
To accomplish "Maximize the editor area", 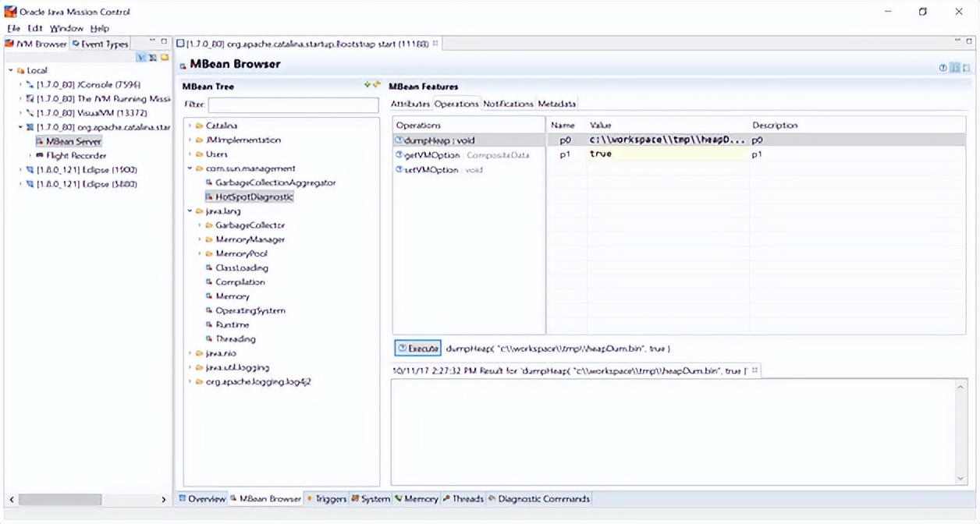I will click(969, 41).
